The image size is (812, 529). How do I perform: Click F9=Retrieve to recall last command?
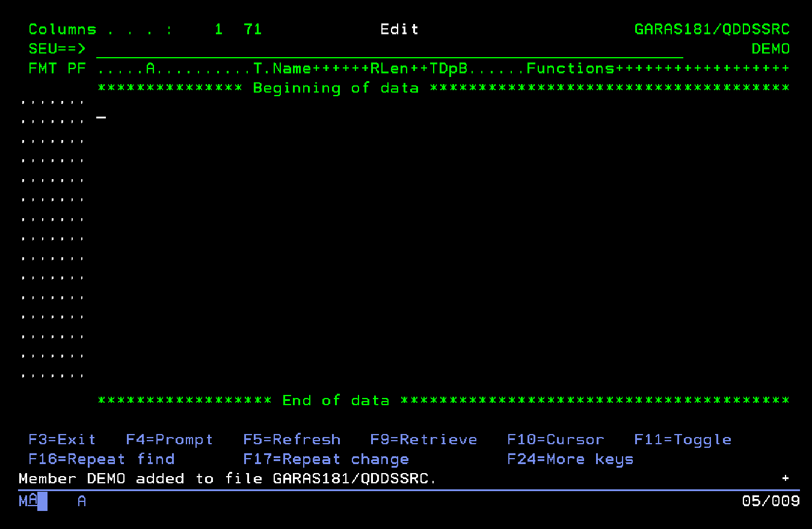(x=423, y=439)
